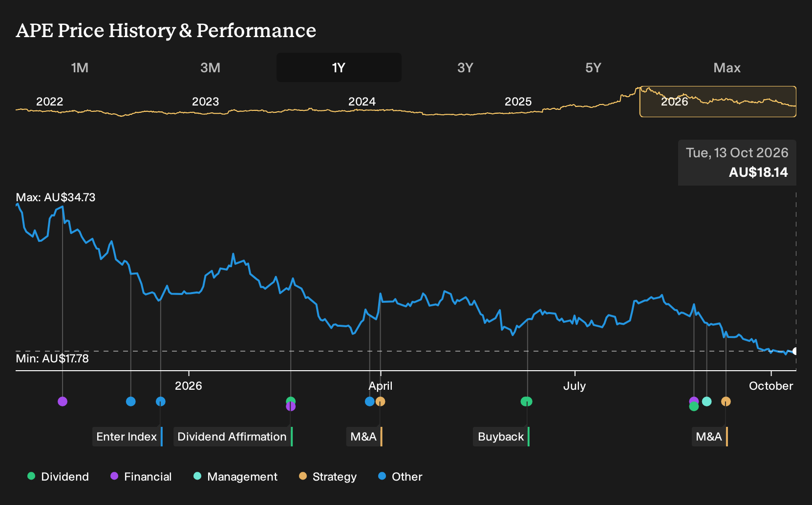Select the 1M time range tab

[80, 67]
